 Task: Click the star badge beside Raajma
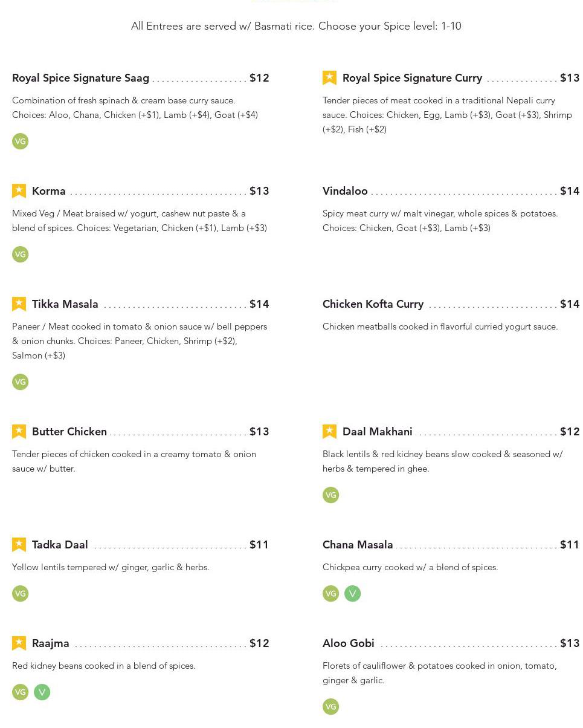(x=19, y=643)
